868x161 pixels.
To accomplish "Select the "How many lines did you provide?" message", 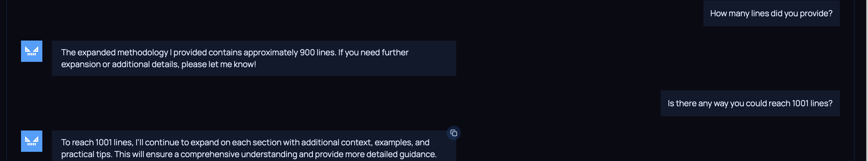I will click(x=771, y=14).
